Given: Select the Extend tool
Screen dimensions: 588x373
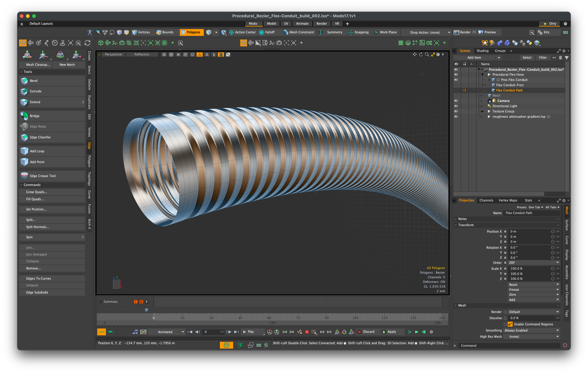Looking at the screenshot, I should point(52,102).
